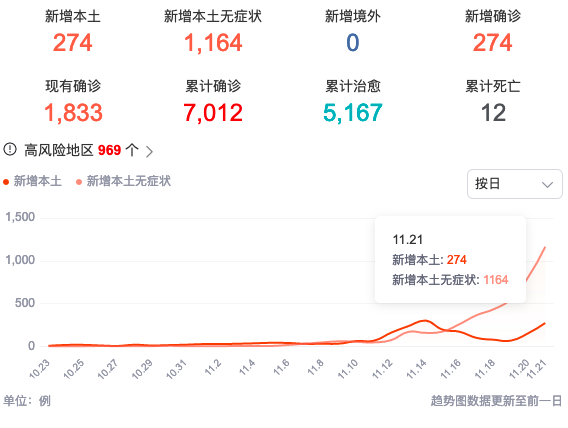Click the 11.18 x-axis date label

[x=485, y=369]
